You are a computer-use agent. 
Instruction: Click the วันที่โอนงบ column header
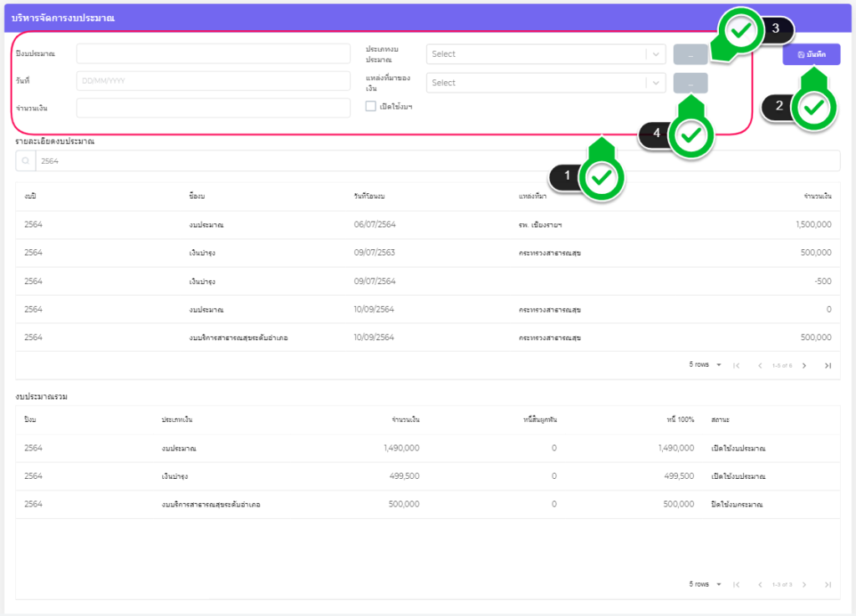click(369, 196)
